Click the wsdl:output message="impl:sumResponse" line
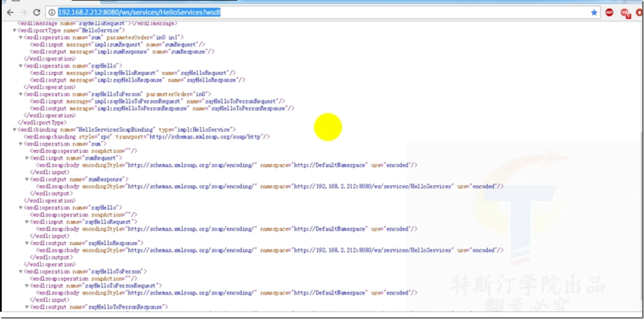 [122, 52]
